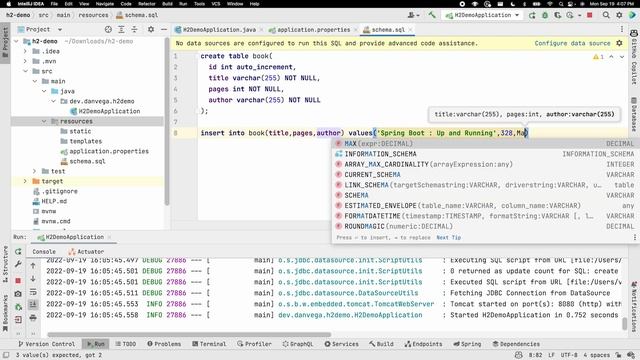
Task: Collapse the main folder
Action: click(x=35, y=81)
